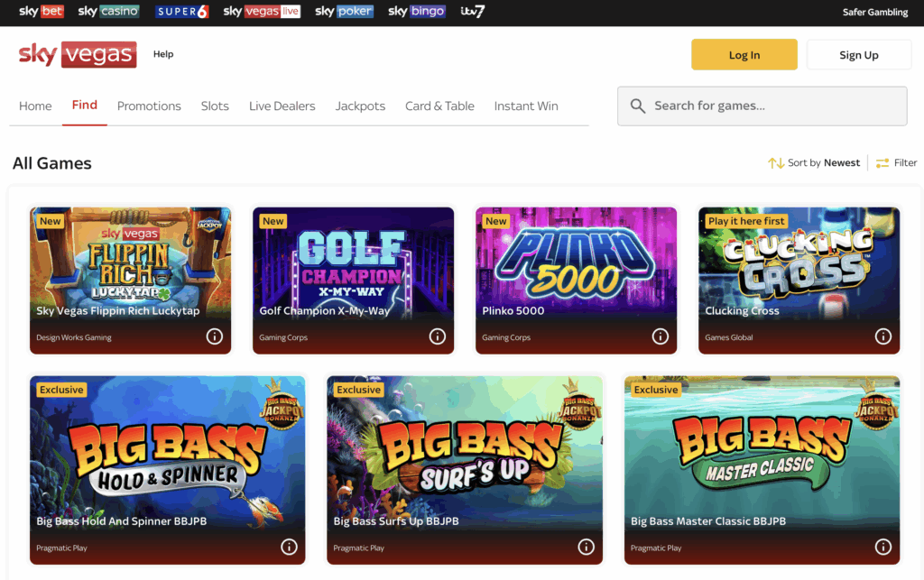Open the Sky Bet site logo
Viewport: 924px width, 580px height.
coord(42,12)
